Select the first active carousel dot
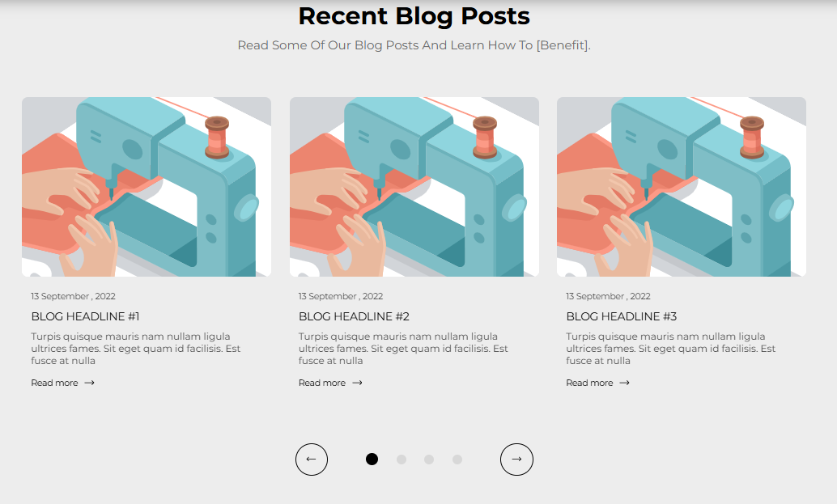837x504 pixels. pos(372,460)
